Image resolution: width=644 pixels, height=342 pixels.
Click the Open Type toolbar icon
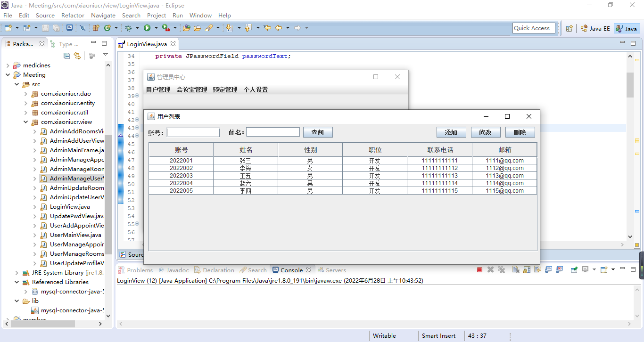pos(186,28)
